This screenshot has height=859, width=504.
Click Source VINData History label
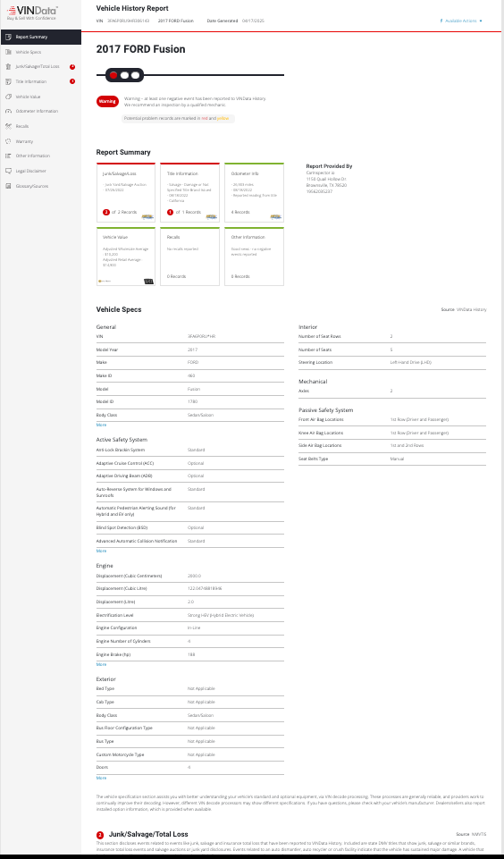pyautogui.click(x=464, y=309)
